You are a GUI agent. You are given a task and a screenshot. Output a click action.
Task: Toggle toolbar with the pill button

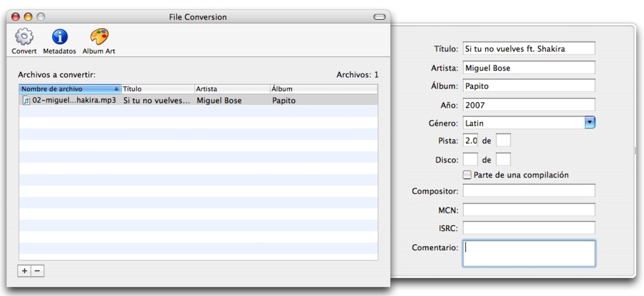[379, 17]
